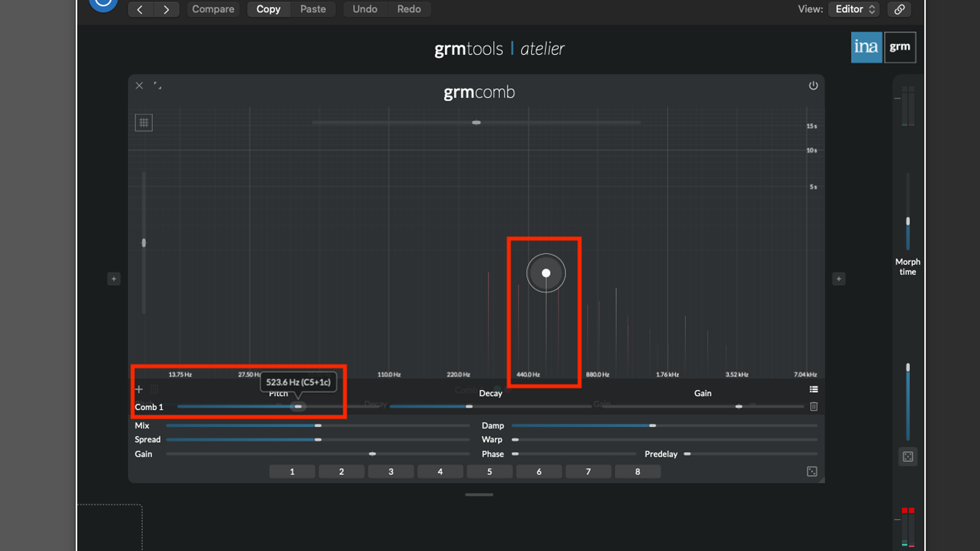Click the Compare button
This screenshot has height=551, width=980.
(x=213, y=9)
